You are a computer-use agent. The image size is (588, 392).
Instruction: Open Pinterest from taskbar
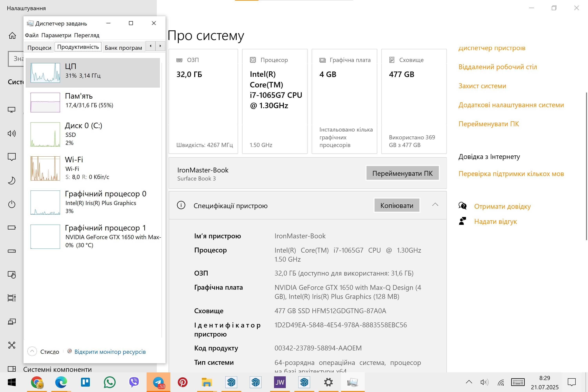(182, 382)
